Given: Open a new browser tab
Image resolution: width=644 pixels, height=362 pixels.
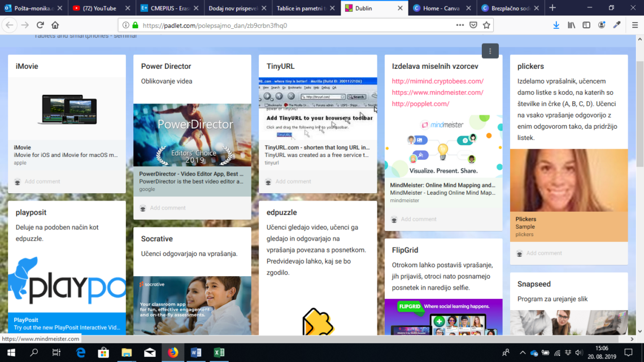Looking at the screenshot, I should [552, 8].
